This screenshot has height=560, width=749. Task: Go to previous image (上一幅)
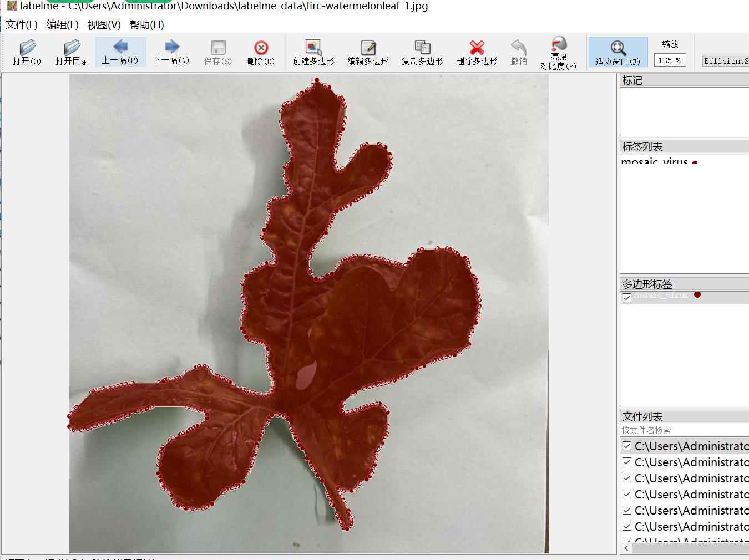point(120,52)
